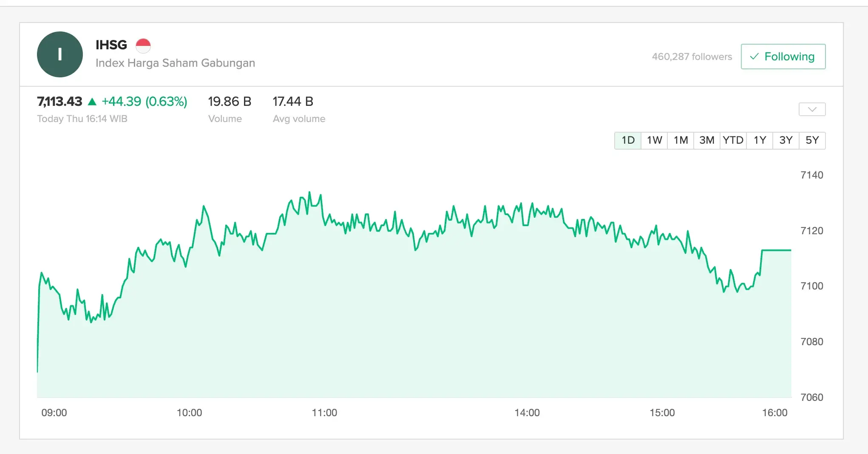Click the 19.86 B volume value

coord(230,102)
